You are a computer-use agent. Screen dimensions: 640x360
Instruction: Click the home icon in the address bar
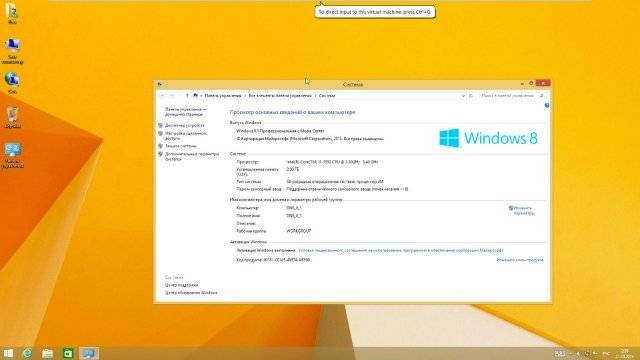(196, 96)
